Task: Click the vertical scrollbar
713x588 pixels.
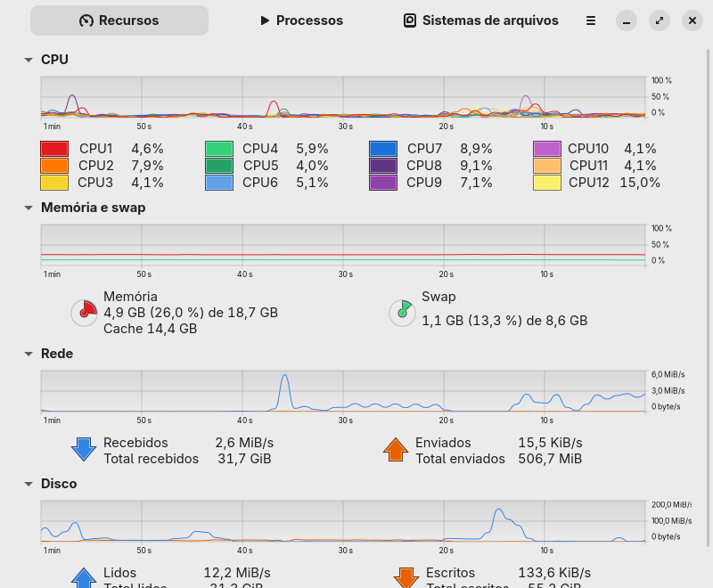Action: point(708,298)
